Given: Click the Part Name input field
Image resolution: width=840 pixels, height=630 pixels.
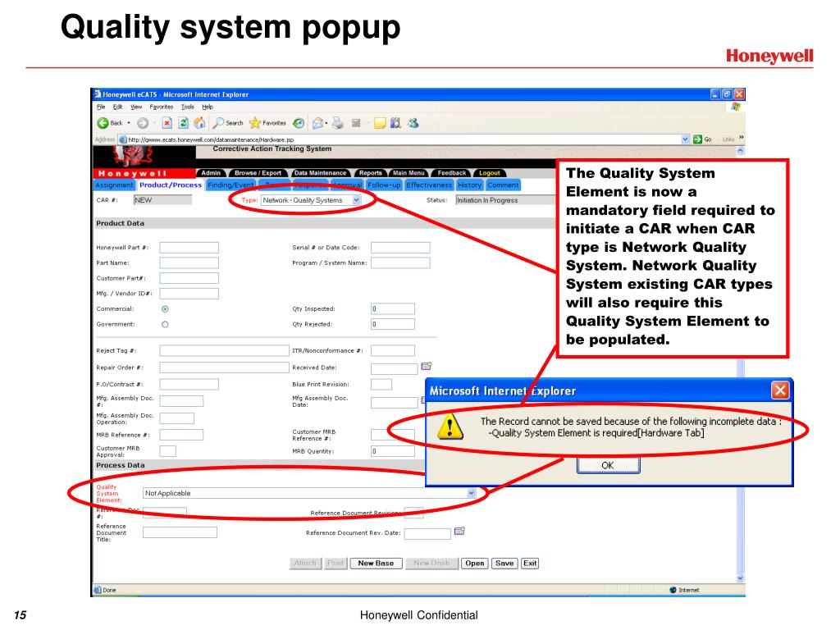Looking at the screenshot, I should coord(189,263).
